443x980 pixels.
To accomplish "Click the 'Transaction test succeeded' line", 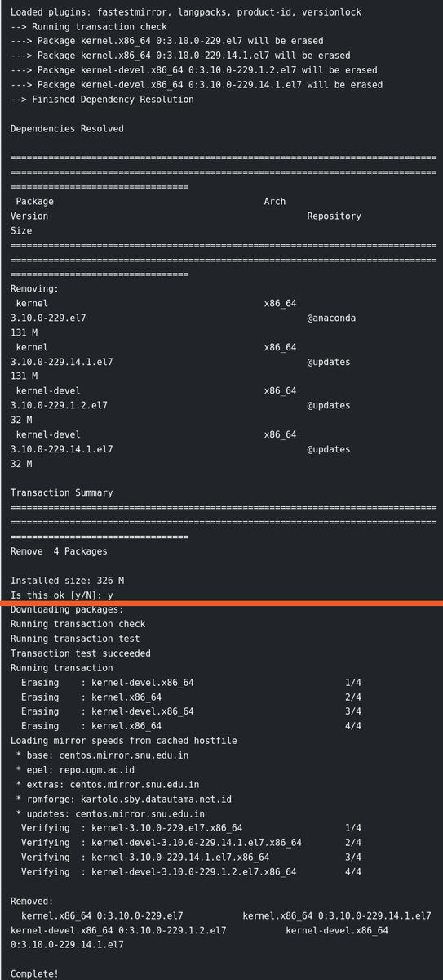I will click(x=81, y=653).
